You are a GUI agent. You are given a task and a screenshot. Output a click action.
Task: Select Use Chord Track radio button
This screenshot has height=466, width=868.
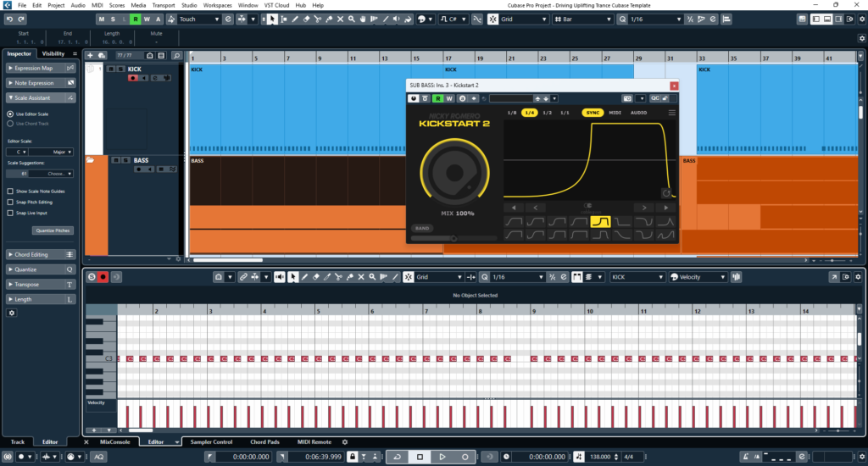click(x=10, y=124)
